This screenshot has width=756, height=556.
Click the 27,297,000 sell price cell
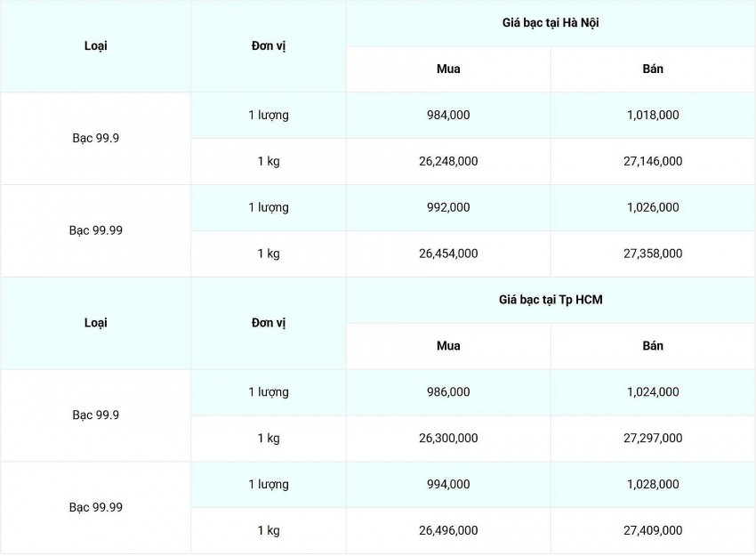point(653,439)
